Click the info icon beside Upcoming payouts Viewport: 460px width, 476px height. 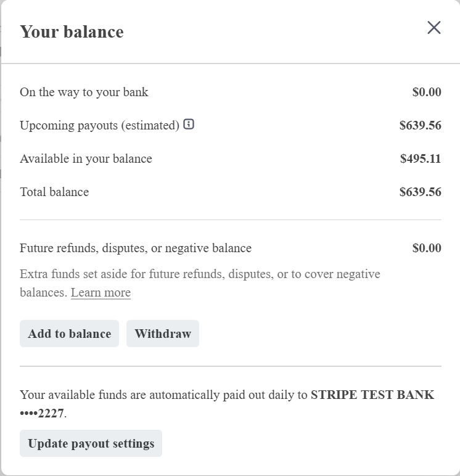189,125
